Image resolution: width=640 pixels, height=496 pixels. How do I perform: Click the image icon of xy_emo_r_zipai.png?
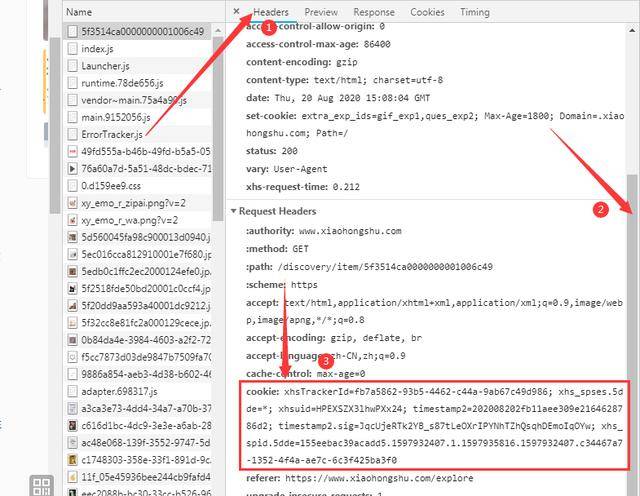(x=72, y=203)
